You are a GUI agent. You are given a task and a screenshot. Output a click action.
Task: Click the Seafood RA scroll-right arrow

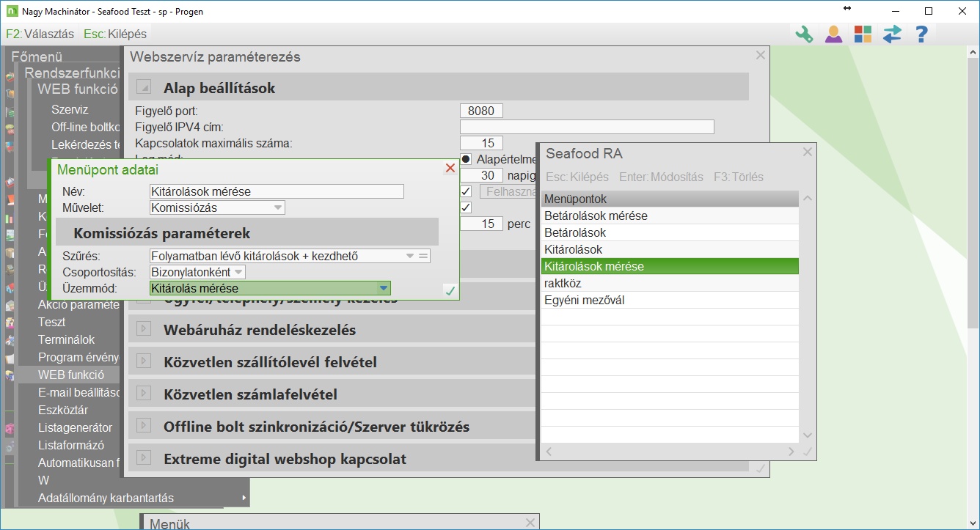pyautogui.click(x=791, y=452)
